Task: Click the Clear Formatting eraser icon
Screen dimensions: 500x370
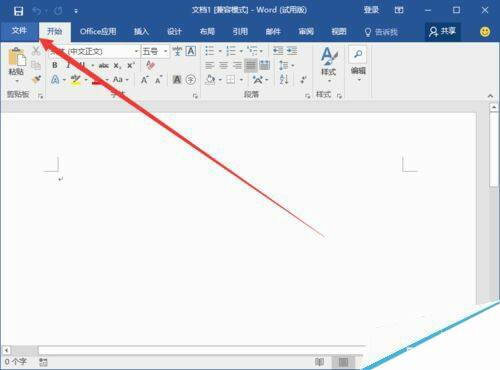Action: [x=150, y=65]
